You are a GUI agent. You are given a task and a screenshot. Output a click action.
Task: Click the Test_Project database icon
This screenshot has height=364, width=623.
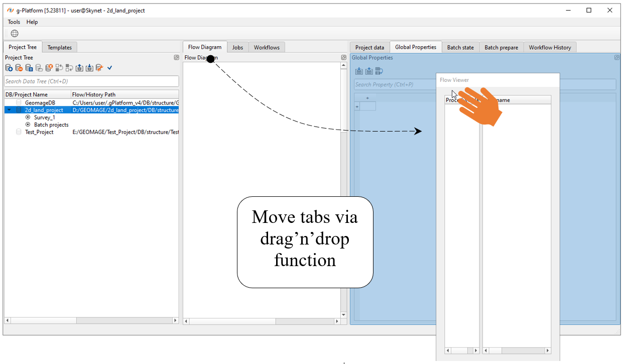click(19, 132)
